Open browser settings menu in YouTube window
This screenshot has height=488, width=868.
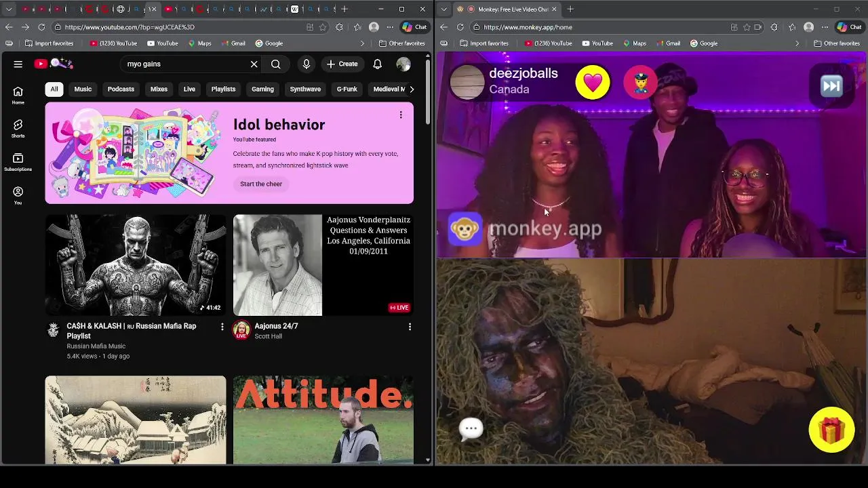click(390, 27)
